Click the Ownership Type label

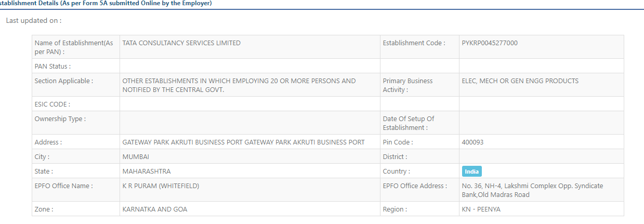[60, 118]
